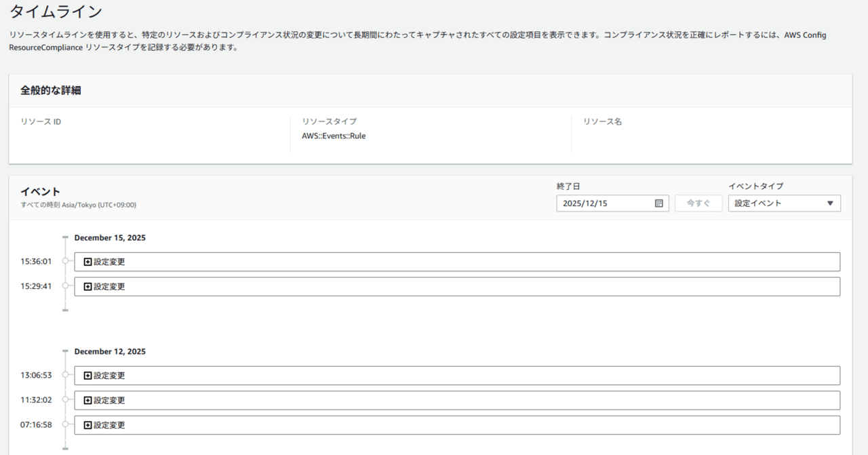Open the 設定イベント event type dropdown
This screenshot has width=868, height=455.
[783, 203]
